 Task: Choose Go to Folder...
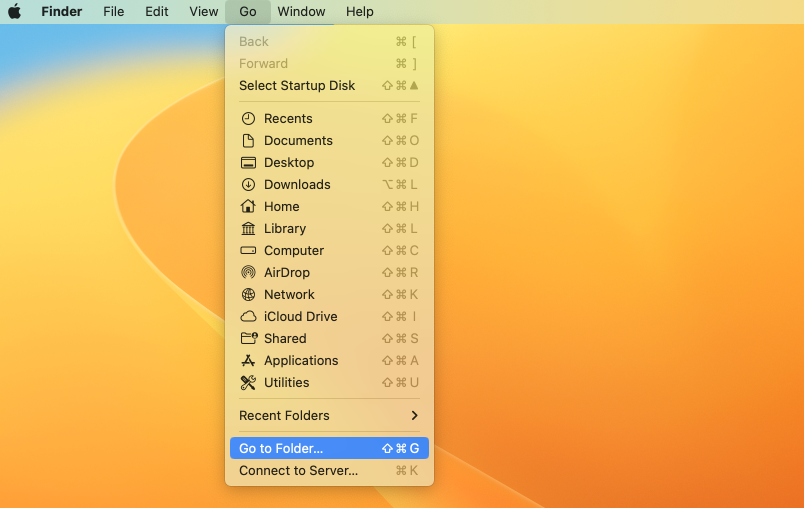(x=329, y=448)
